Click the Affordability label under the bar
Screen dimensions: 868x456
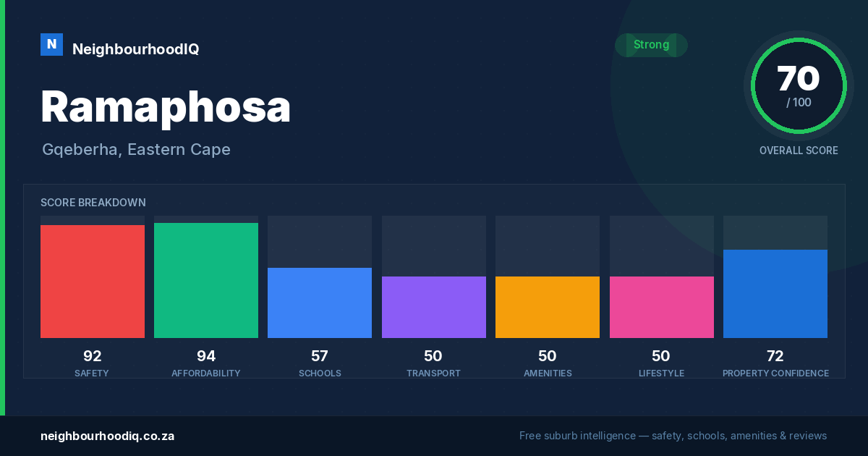206,373
